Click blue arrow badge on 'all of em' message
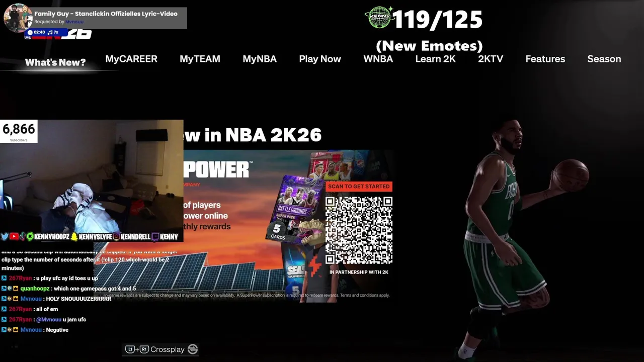This screenshot has width=644, height=362. pos(4,309)
